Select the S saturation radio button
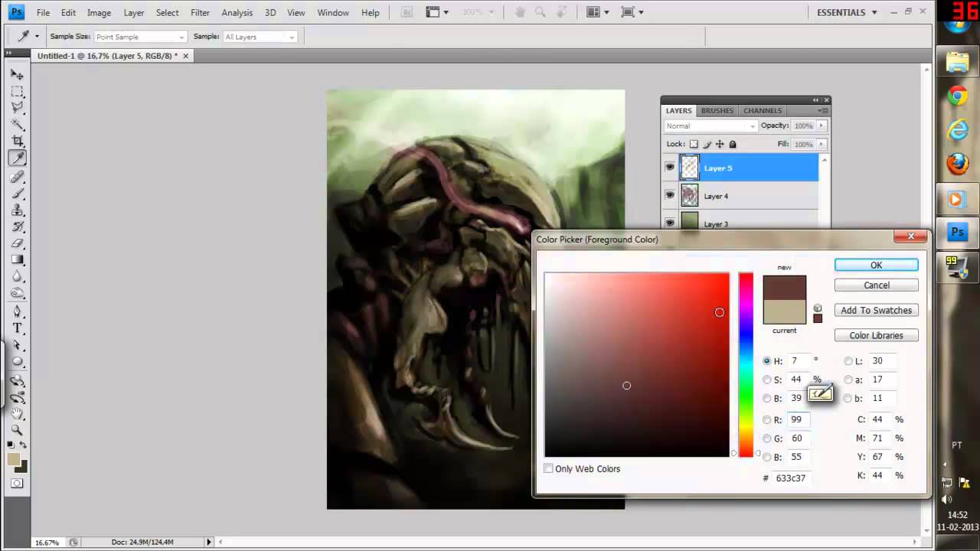 point(767,380)
